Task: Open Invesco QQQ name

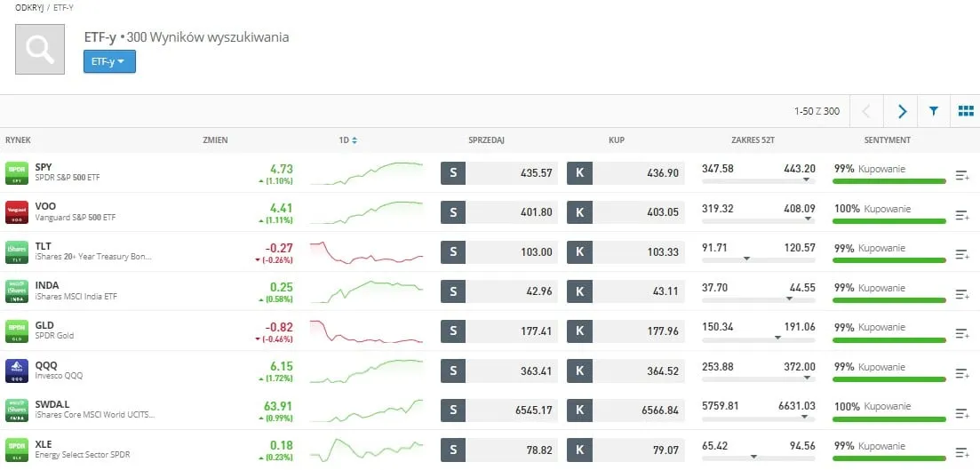Action: 60,376
